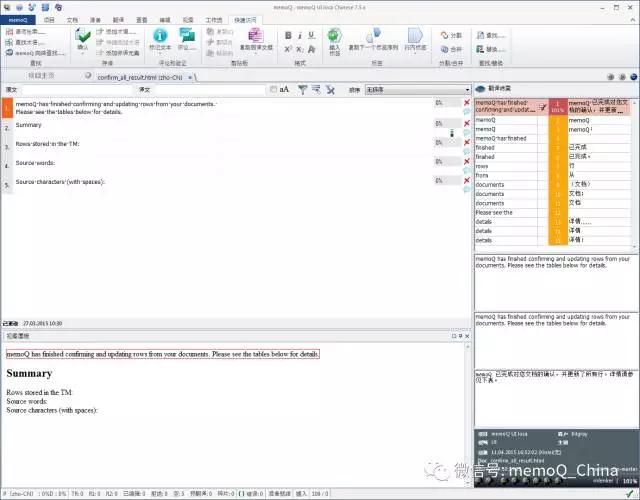Select the 快速访问 ribbon tab

[x=245, y=20]
